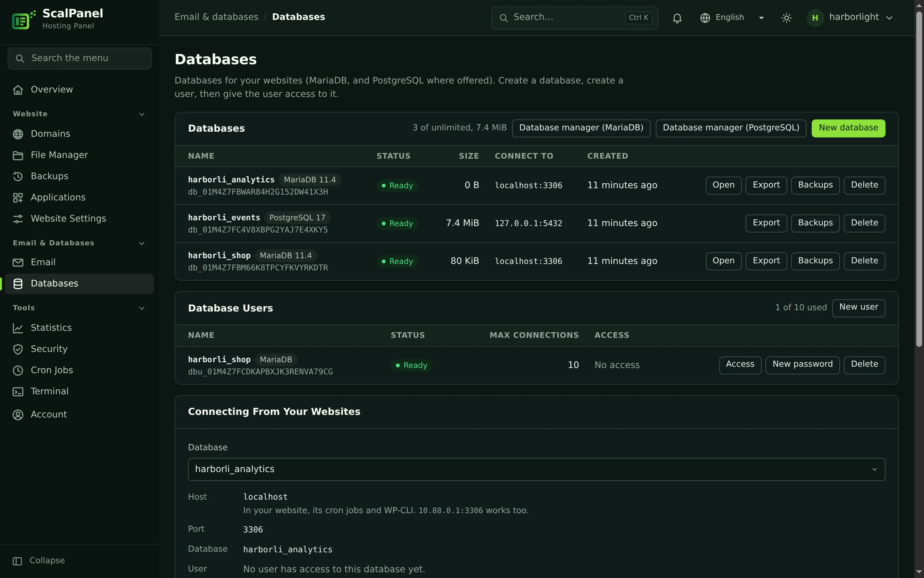Click the Security shield icon
The image size is (924, 578).
tap(18, 349)
